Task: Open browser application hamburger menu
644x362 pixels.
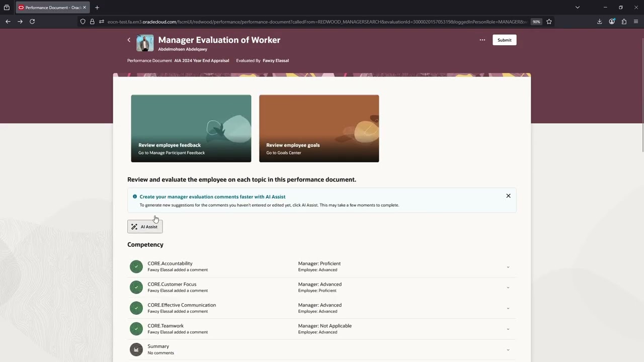Action: coord(636,22)
